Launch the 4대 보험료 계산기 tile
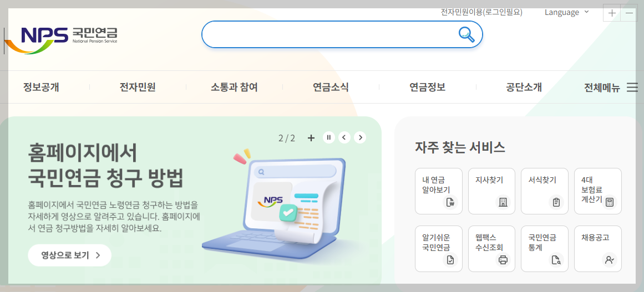 coord(598,191)
